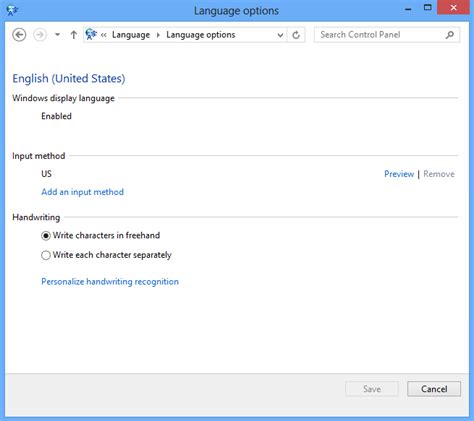Go back with the Back arrow button
Screen dimensions: 474x421
pos(19,35)
